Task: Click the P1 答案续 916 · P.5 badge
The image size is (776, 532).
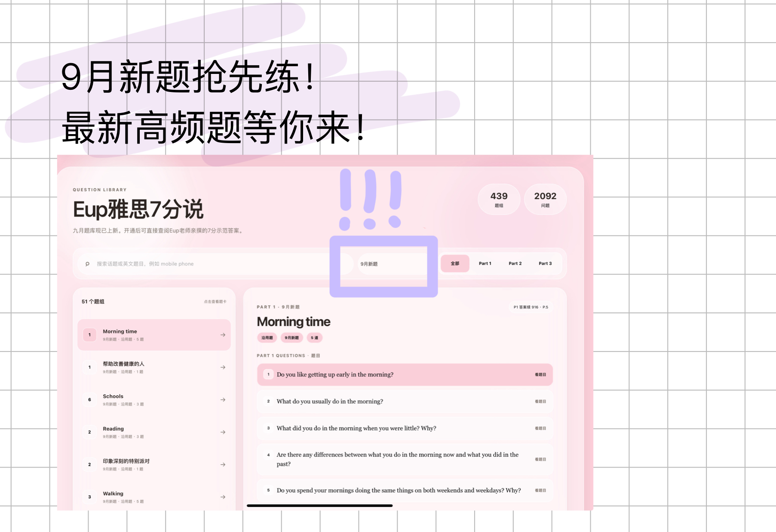Action: [531, 307]
